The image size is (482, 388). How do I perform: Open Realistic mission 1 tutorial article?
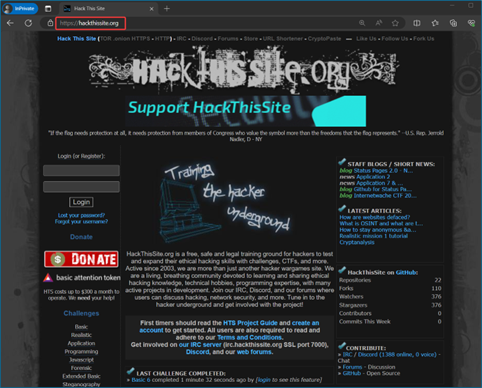[373, 236]
